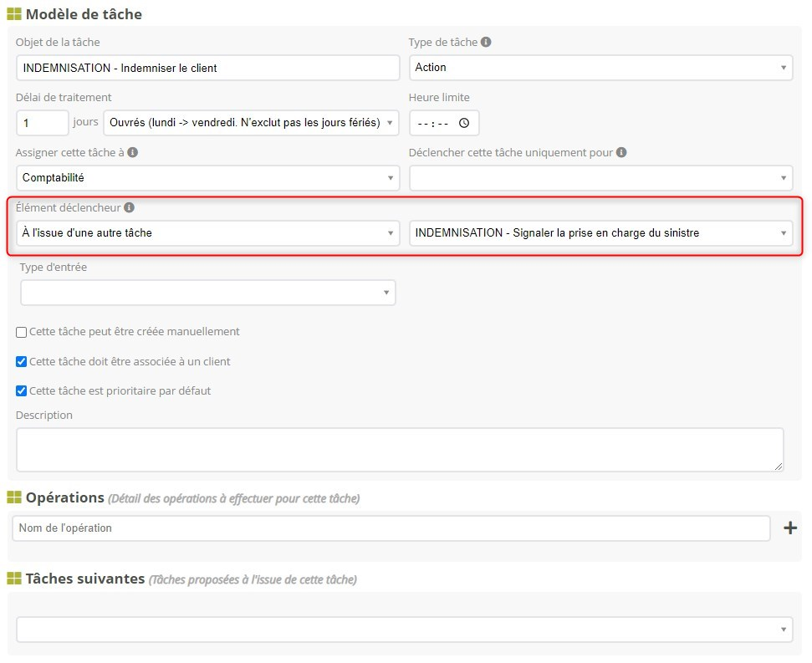
Task: Click the plus icon to add an operation
Action: point(789,528)
